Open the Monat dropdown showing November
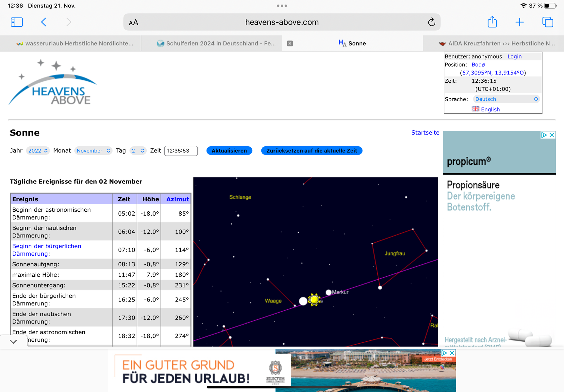The width and height of the screenshot is (564, 392). click(x=93, y=151)
